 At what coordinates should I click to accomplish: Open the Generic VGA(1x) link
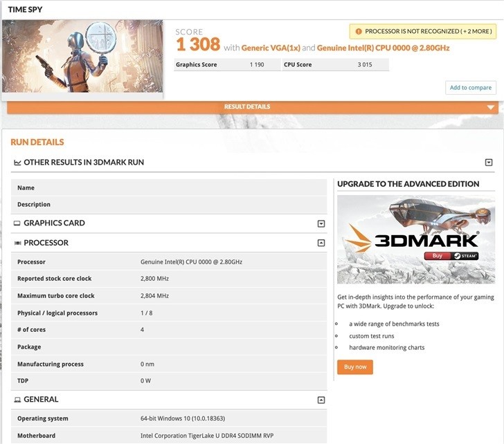coord(271,48)
